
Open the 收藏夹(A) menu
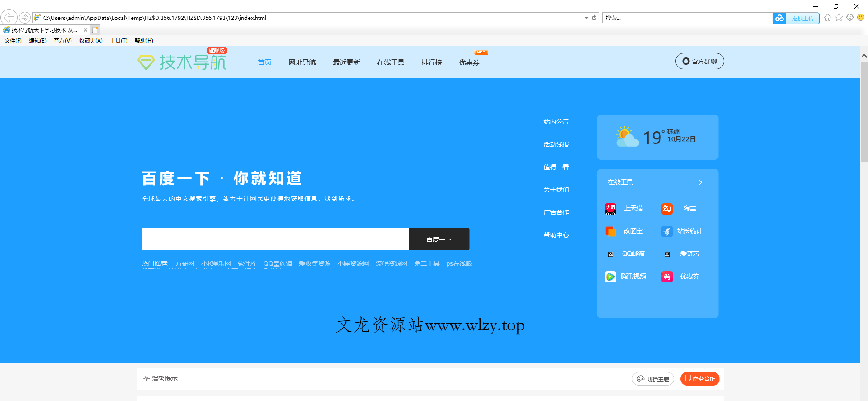pyautogui.click(x=91, y=41)
